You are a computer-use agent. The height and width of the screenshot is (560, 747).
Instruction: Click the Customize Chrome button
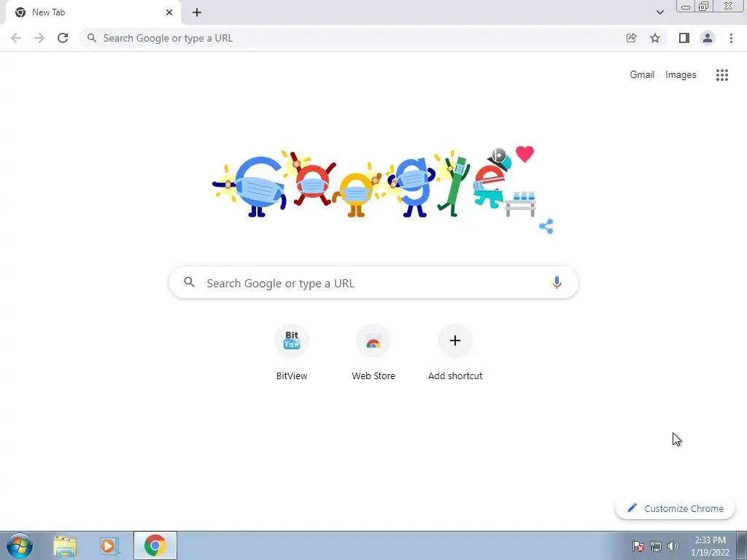(675, 508)
